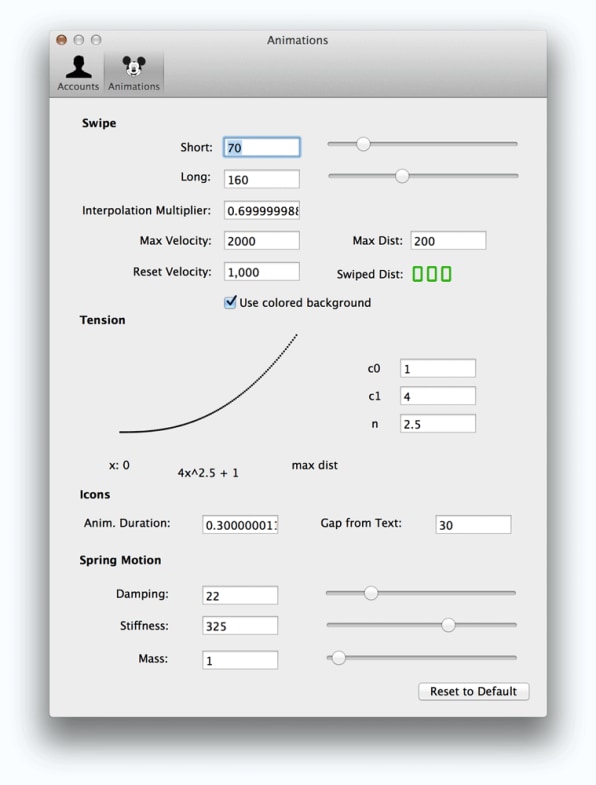
Task: Click the Mass slider handle
Action: (x=339, y=657)
